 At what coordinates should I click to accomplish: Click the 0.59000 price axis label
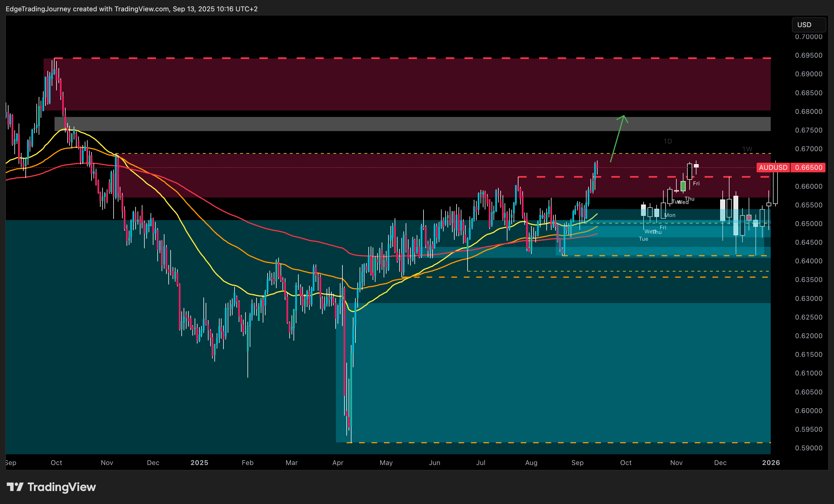pos(809,448)
